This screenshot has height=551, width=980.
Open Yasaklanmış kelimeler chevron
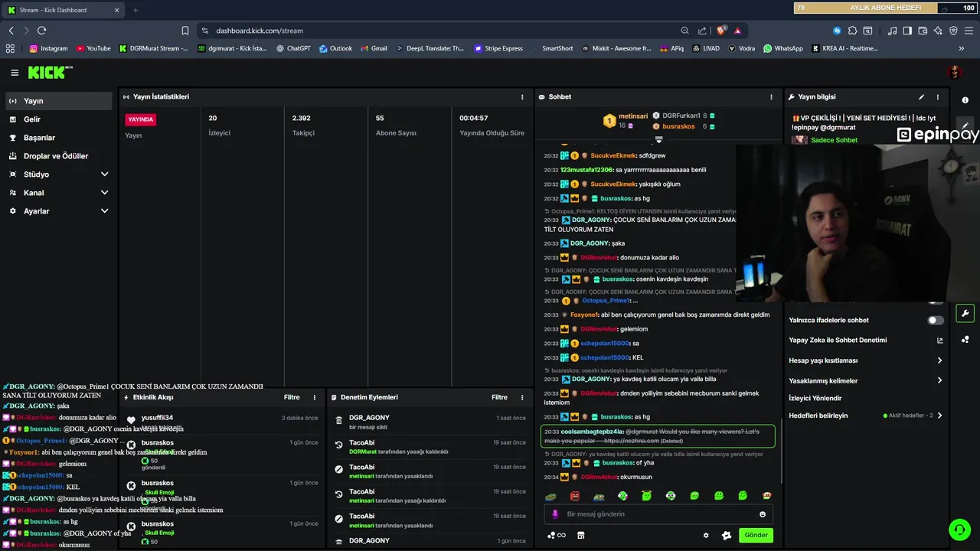pos(939,380)
